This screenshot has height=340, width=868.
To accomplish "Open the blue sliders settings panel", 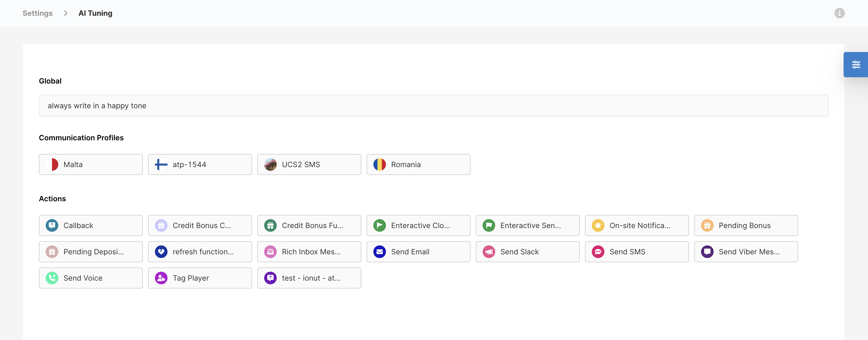I will pyautogui.click(x=856, y=64).
